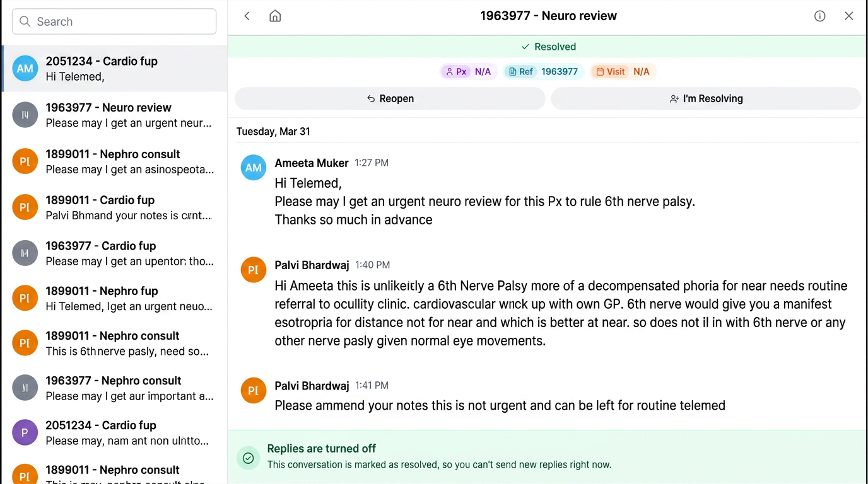This screenshot has width=868, height=484.
Task: Click the '1963977 - Neuro review' header title
Action: tap(548, 16)
